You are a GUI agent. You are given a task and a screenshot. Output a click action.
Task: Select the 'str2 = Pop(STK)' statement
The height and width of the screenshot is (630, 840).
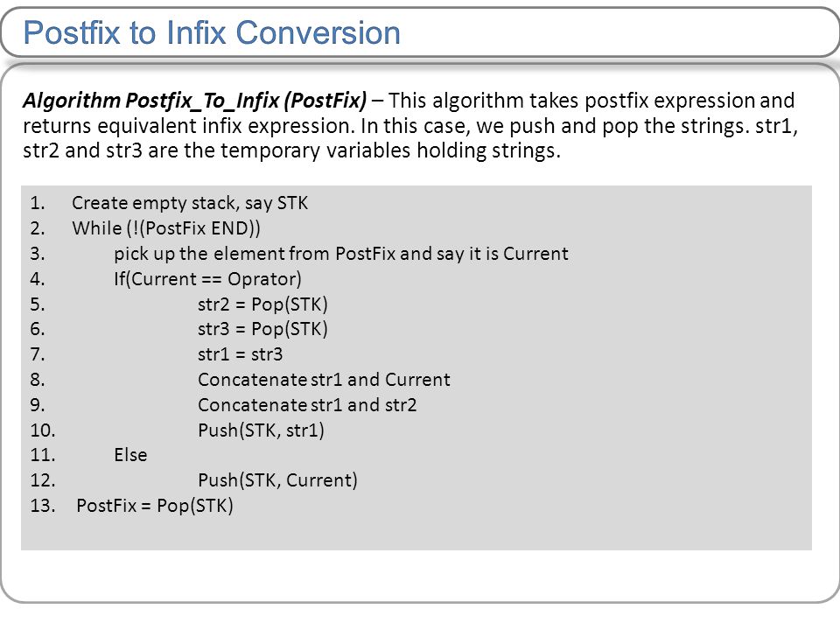(262, 304)
